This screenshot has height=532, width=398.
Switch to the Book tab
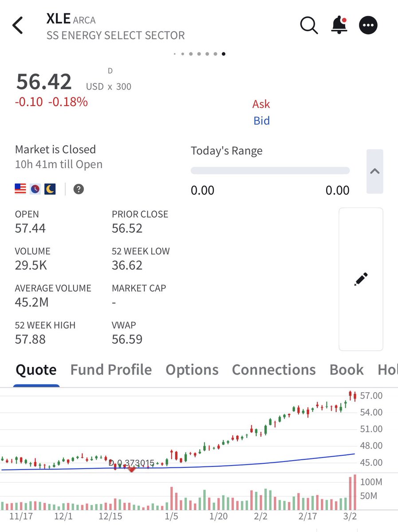(347, 370)
